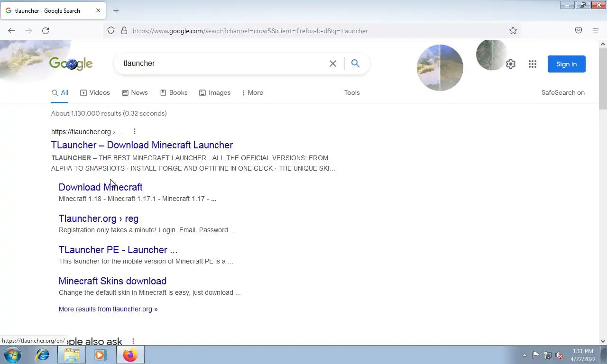Open the network tray icon
The height and width of the screenshot is (364, 607).
(x=548, y=355)
